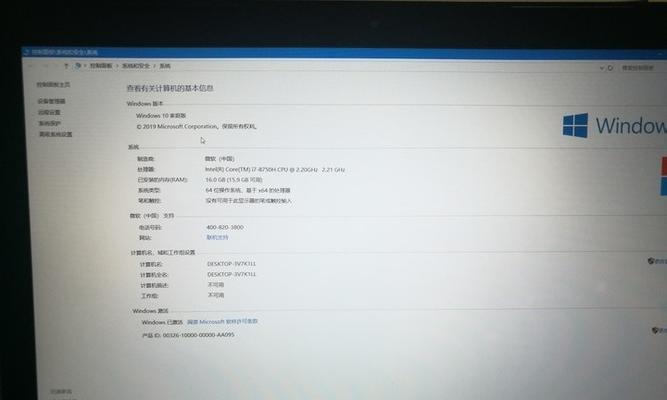Open 设备管理器 from the sidebar

click(x=51, y=101)
